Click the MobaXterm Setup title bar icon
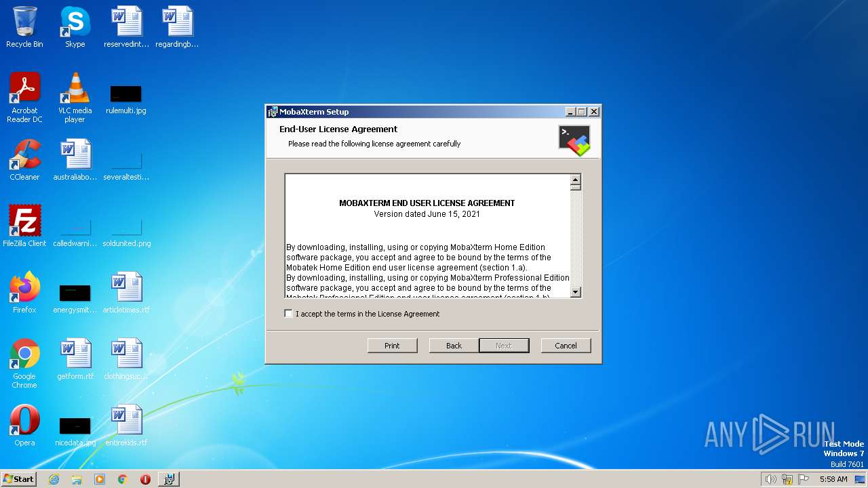 pyautogui.click(x=273, y=112)
